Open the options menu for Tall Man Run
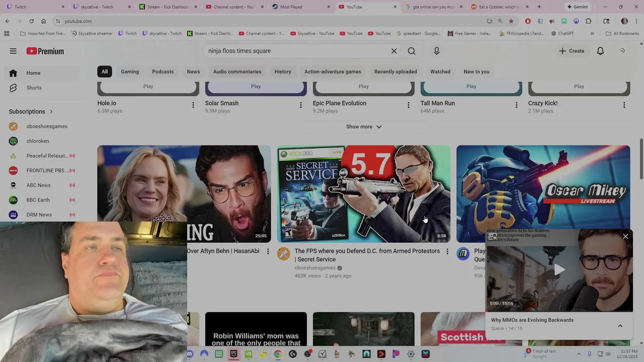 516,105
